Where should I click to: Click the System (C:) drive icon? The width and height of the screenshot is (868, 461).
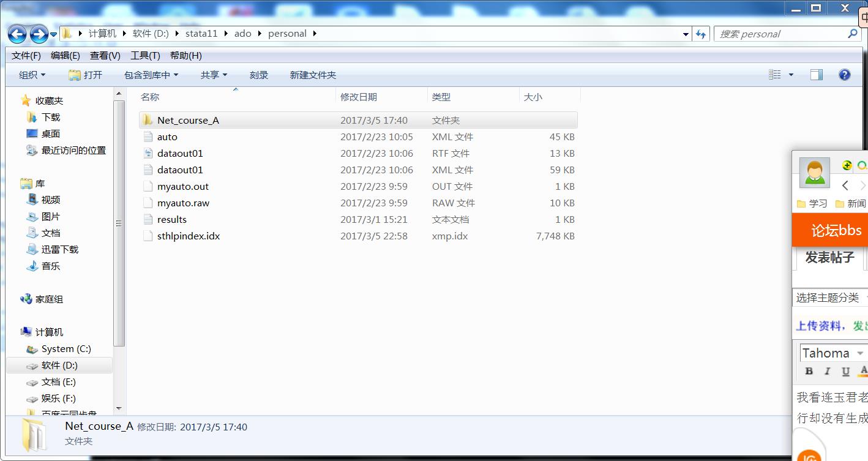click(x=32, y=349)
